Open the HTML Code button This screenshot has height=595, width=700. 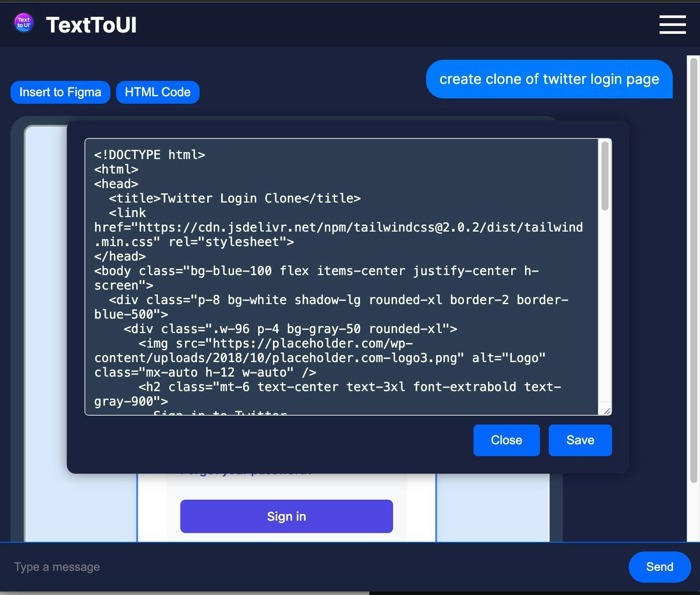(157, 92)
